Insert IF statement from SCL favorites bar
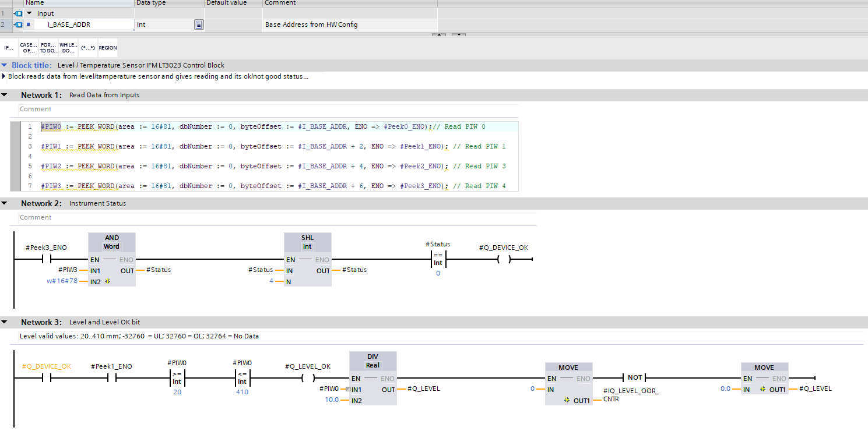Image resolution: width=868 pixels, height=431 pixels. (x=9, y=48)
